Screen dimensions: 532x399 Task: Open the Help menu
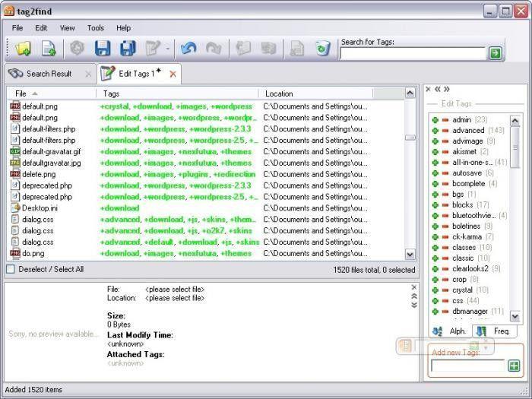123,28
